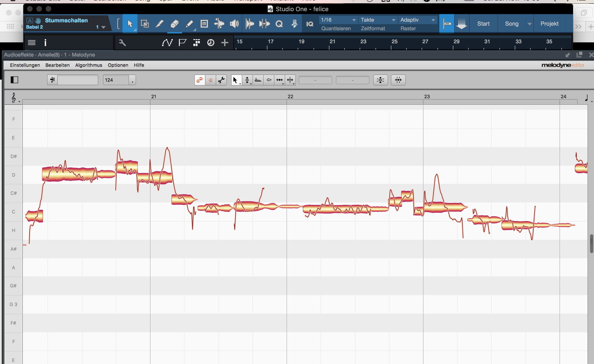Open the Start page

[484, 24]
